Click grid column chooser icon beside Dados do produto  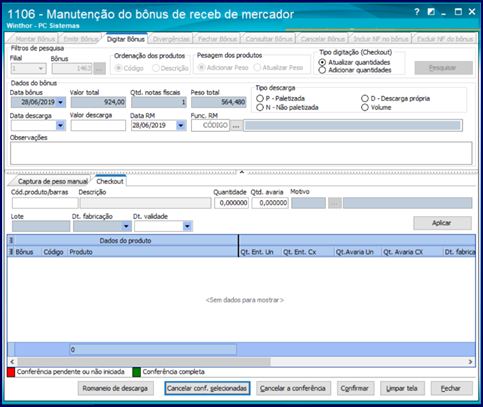pyautogui.click(x=11, y=240)
